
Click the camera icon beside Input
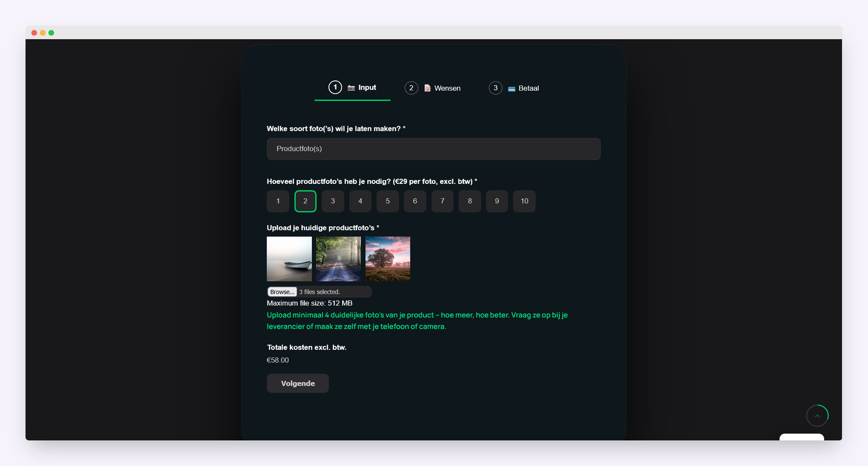click(351, 88)
